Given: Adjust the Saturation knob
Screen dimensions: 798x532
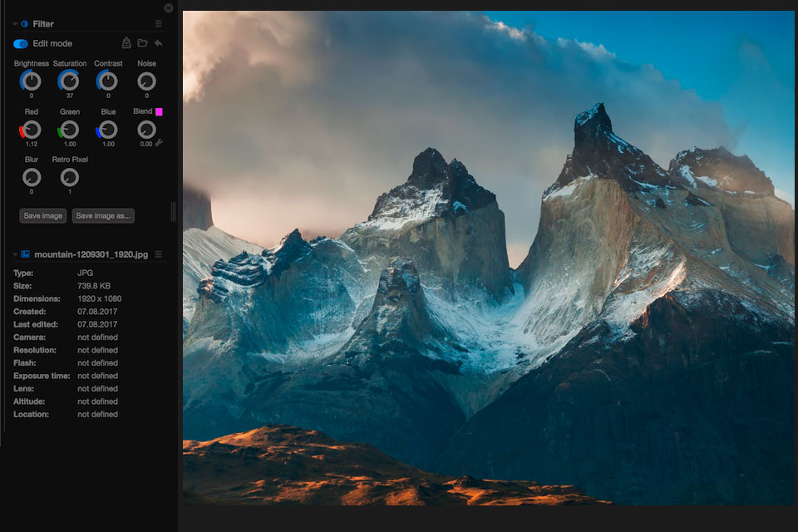Looking at the screenshot, I should [69, 81].
